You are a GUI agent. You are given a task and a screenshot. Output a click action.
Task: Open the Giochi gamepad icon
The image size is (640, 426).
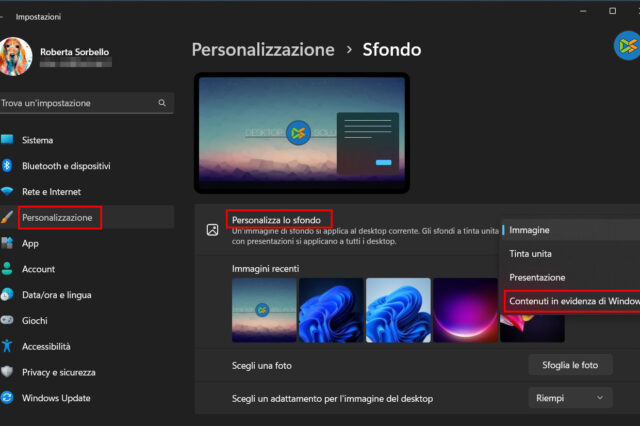[x=7, y=320]
